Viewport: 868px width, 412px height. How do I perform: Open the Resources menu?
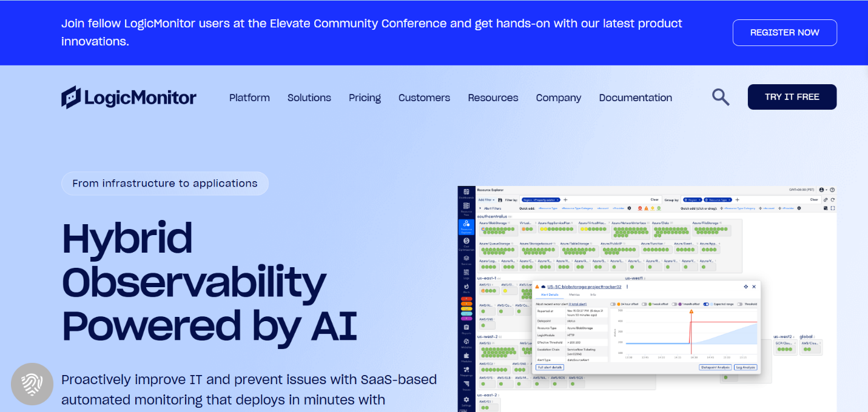(493, 98)
